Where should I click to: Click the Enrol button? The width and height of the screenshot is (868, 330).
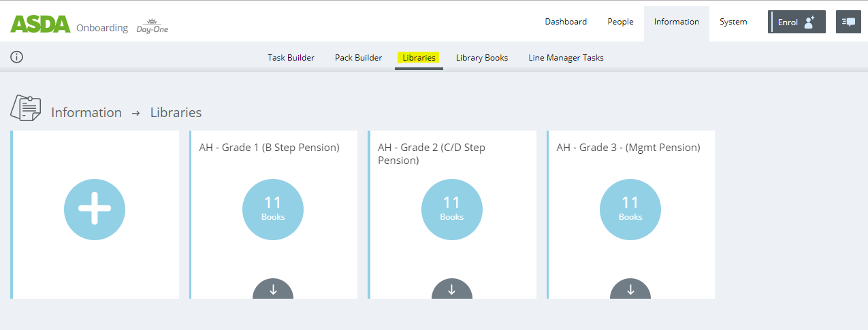[x=797, y=22]
